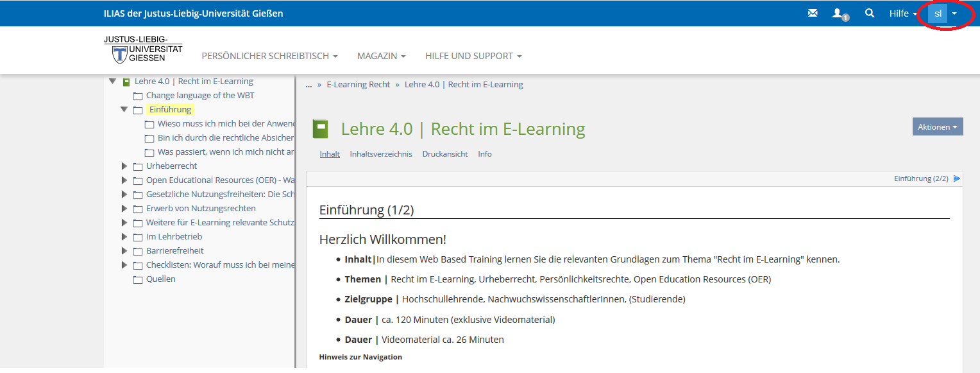The height and width of the screenshot is (373, 980).
Task: Click the green book icon in tree
Action: pos(126,82)
